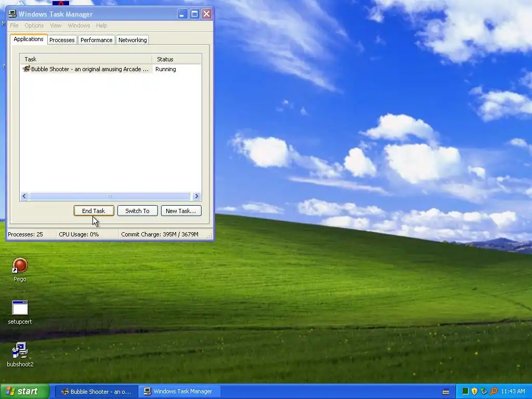This screenshot has height=399, width=532.
Task: Click the Windows Task Manager taskbar button
Action: 180,392
